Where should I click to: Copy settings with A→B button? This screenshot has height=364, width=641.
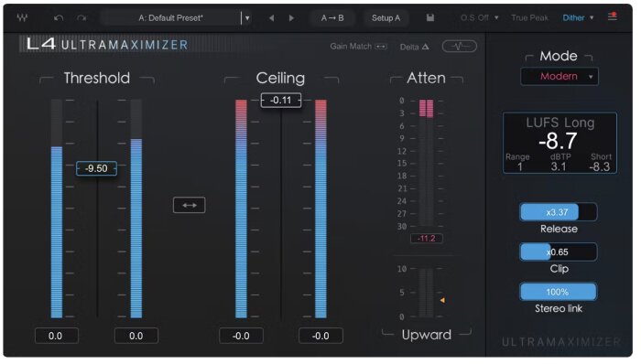pos(332,18)
